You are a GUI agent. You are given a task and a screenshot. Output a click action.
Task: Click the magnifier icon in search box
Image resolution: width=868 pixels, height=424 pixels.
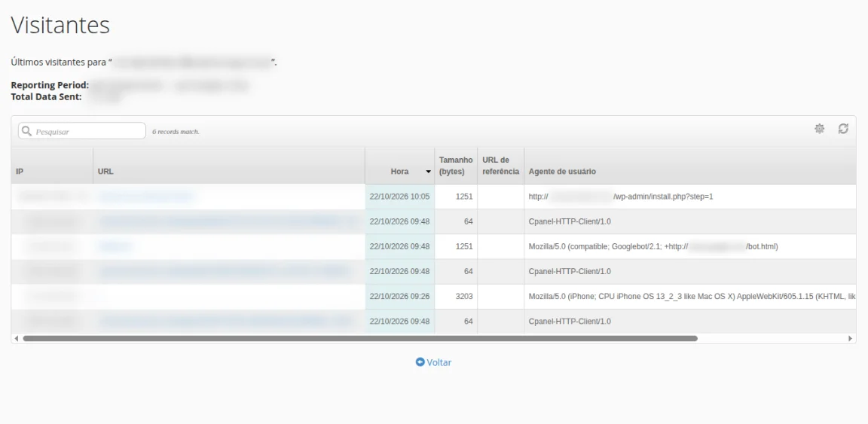pos(26,131)
